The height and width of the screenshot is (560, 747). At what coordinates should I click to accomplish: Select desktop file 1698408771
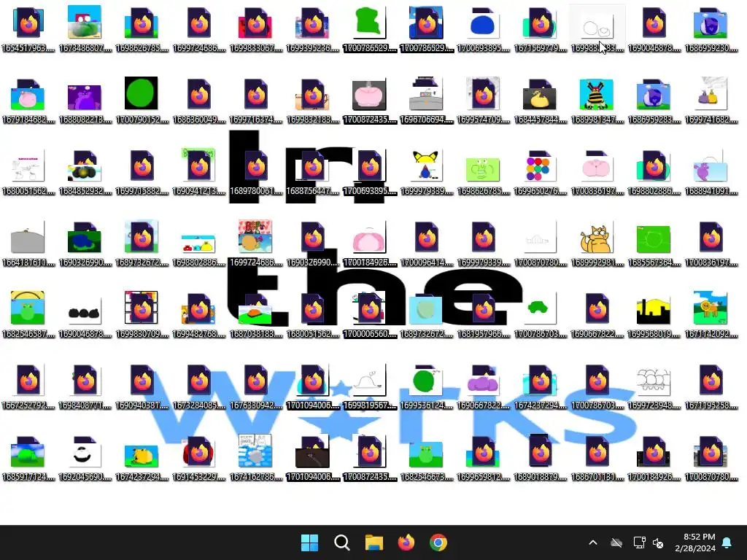[85, 386]
